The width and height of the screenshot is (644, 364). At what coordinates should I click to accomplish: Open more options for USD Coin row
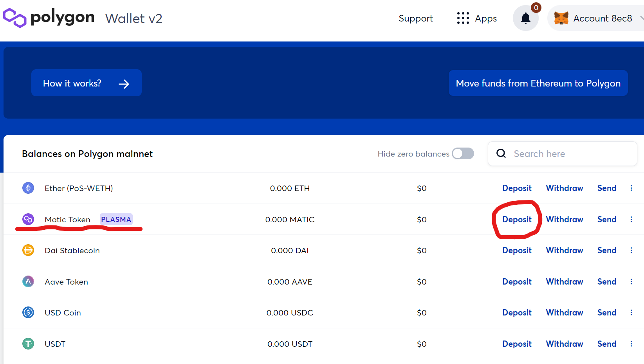[631, 312]
